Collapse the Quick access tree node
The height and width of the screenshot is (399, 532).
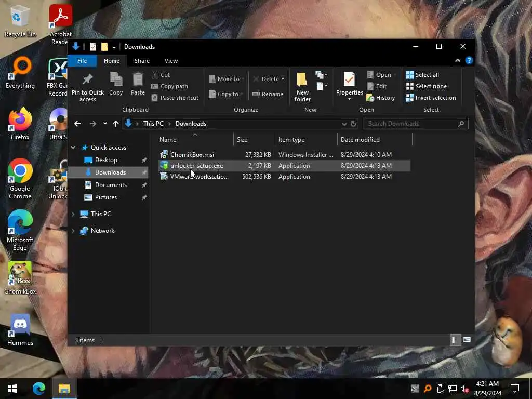pos(73,147)
